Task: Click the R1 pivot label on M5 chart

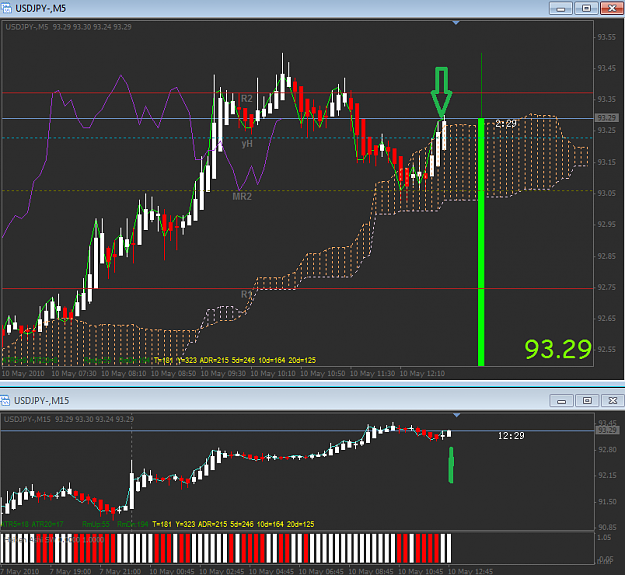Action: [247, 294]
